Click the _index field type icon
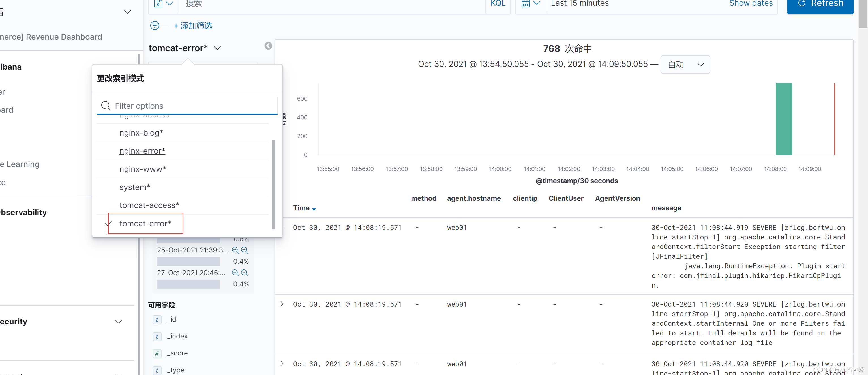 157,336
